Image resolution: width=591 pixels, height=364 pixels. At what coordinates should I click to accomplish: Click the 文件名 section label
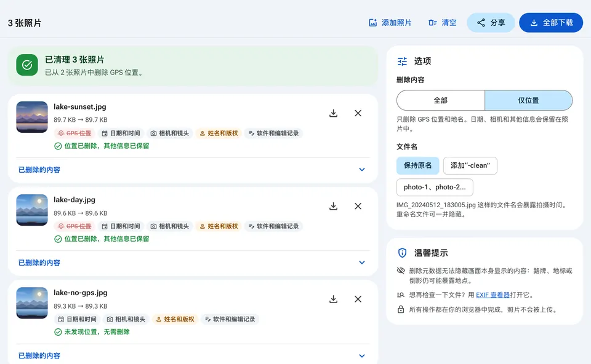pos(407,146)
